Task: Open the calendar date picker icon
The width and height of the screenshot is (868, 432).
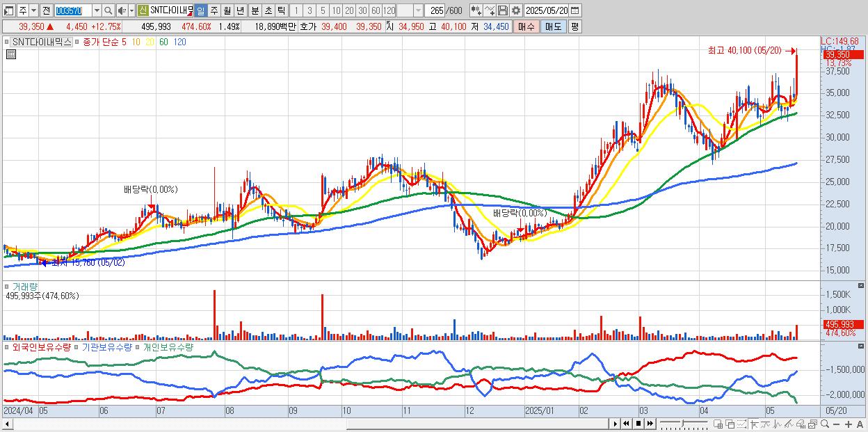Action: (x=575, y=10)
